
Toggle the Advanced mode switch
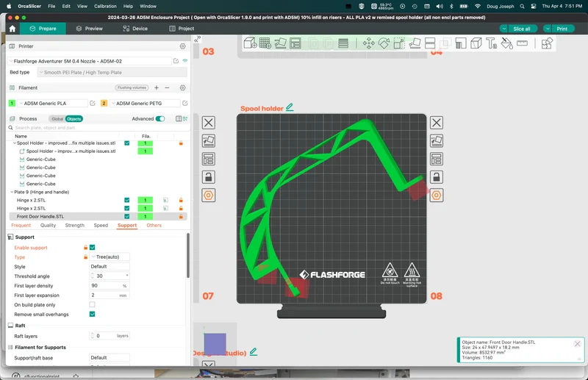point(160,119)
